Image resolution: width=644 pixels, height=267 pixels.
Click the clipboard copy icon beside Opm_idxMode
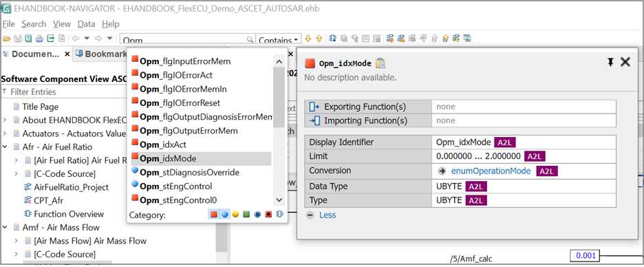pos(380,63)
